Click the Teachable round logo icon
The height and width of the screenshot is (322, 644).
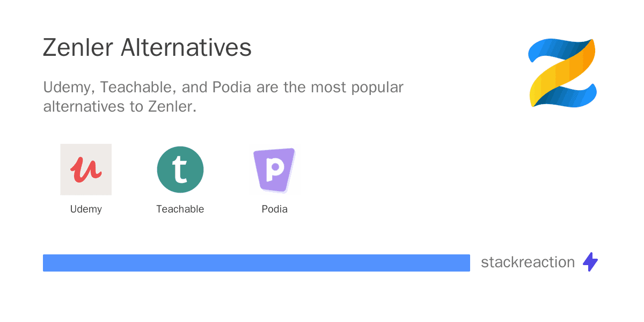[180, 170]
